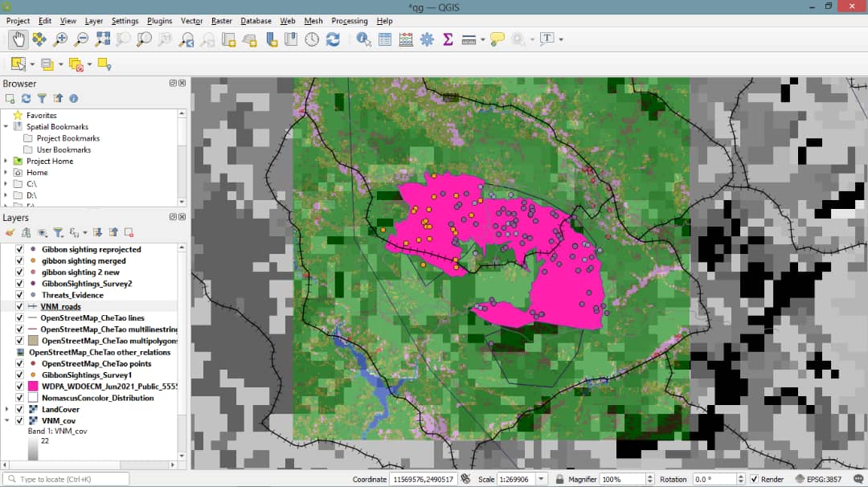Click the Zoom Full extent icon

(102, 39)
